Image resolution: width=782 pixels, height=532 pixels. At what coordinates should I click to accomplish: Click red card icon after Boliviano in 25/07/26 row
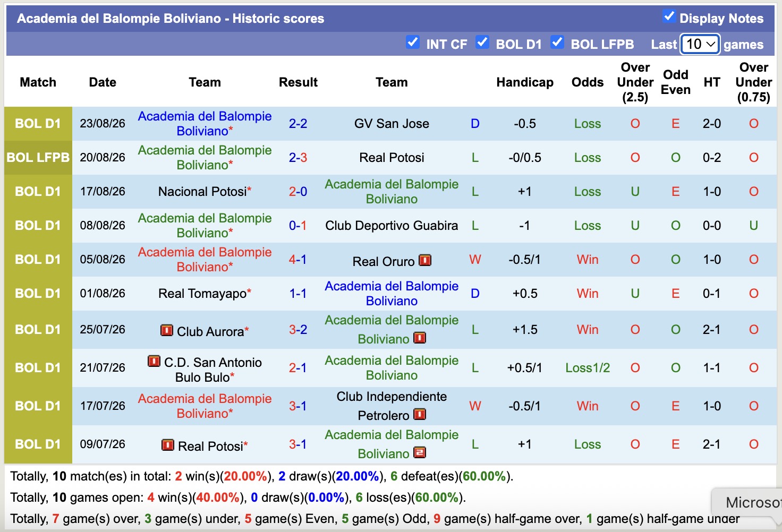pos(420,338)
